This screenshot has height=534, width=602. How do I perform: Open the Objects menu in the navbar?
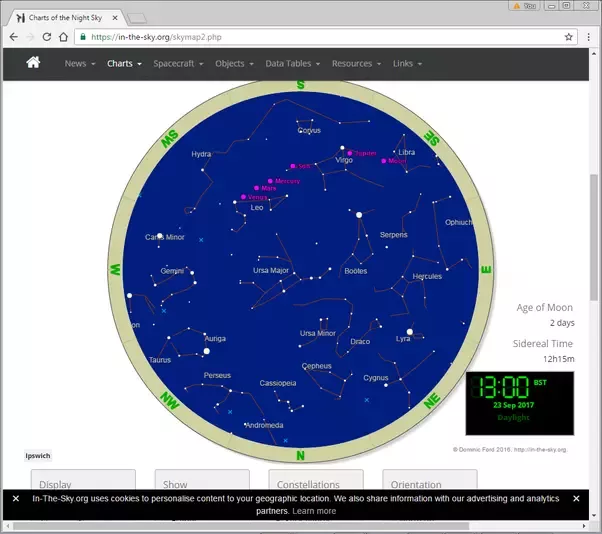coord(234,63)
